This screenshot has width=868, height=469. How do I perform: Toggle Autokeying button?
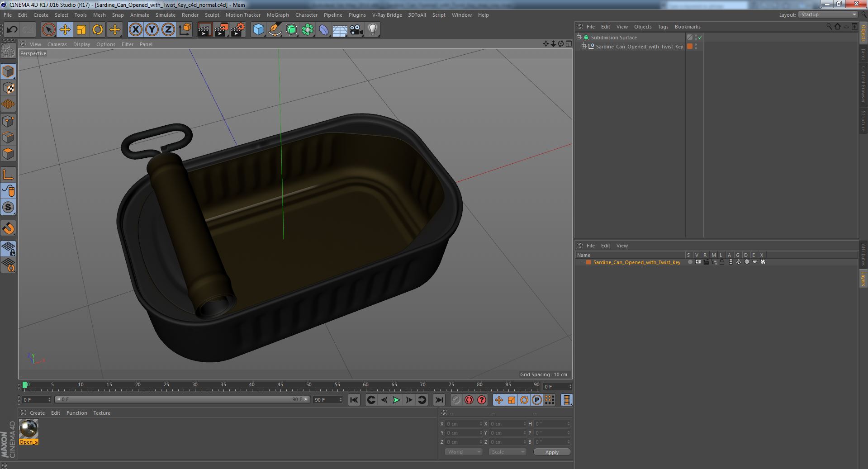[469, 400]
